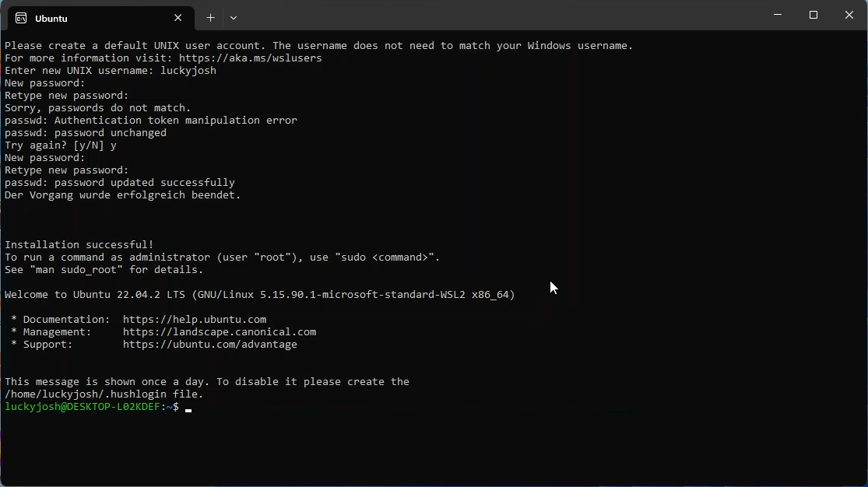
Task: Open a new tab with plus button
Action: click(x=210, y=18)
